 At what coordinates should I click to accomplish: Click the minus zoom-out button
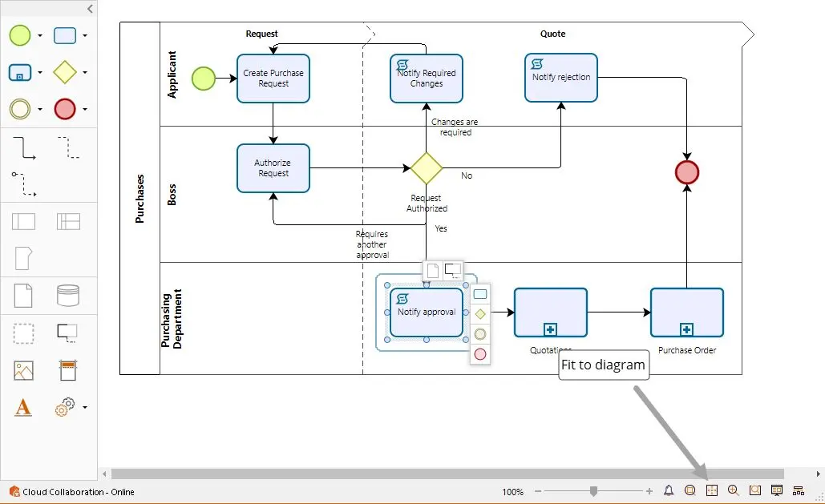click(538, 491)
